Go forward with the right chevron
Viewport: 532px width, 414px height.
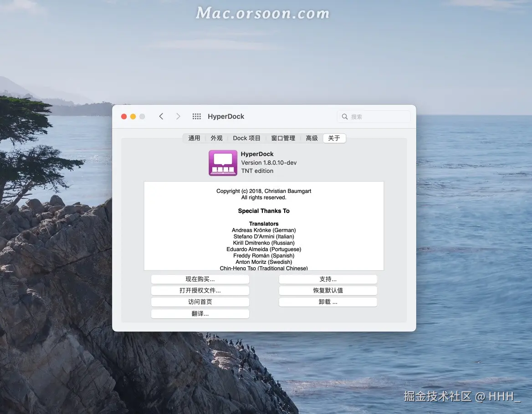point(178,116)
